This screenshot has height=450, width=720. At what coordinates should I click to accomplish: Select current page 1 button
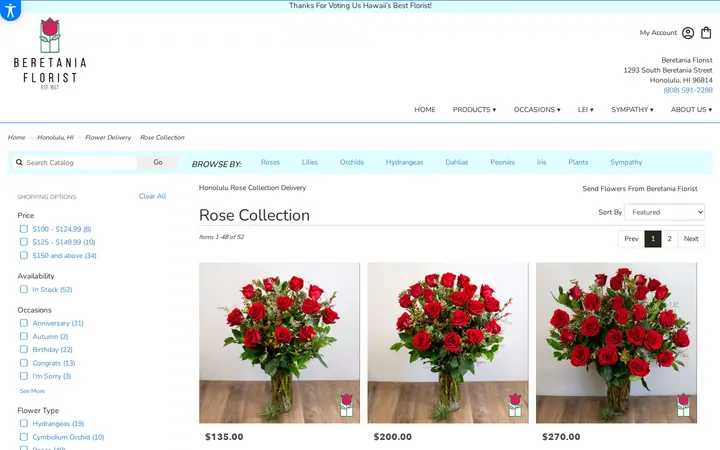click(x=653, y=239)
